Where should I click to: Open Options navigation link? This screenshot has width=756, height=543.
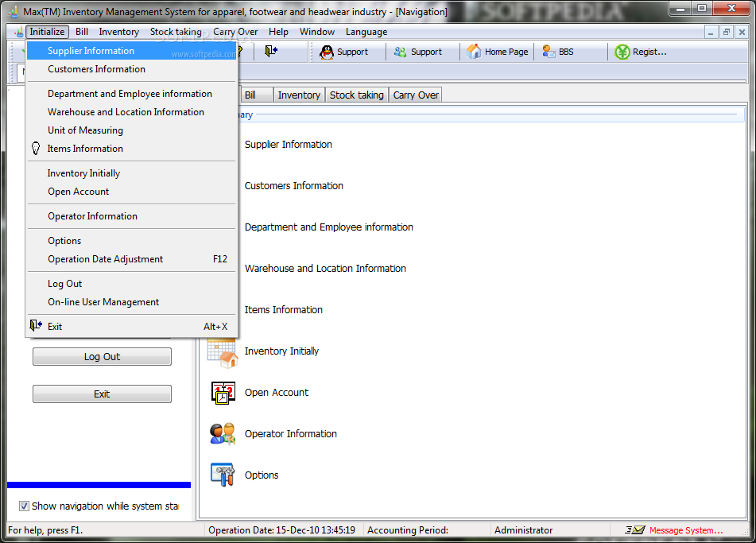click(262, 475)
